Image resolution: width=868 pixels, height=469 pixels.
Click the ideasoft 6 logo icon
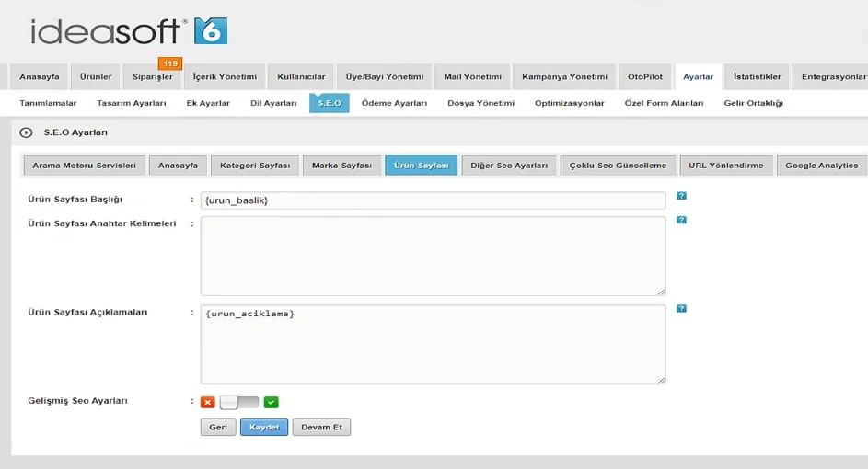(x=211, y=31)
